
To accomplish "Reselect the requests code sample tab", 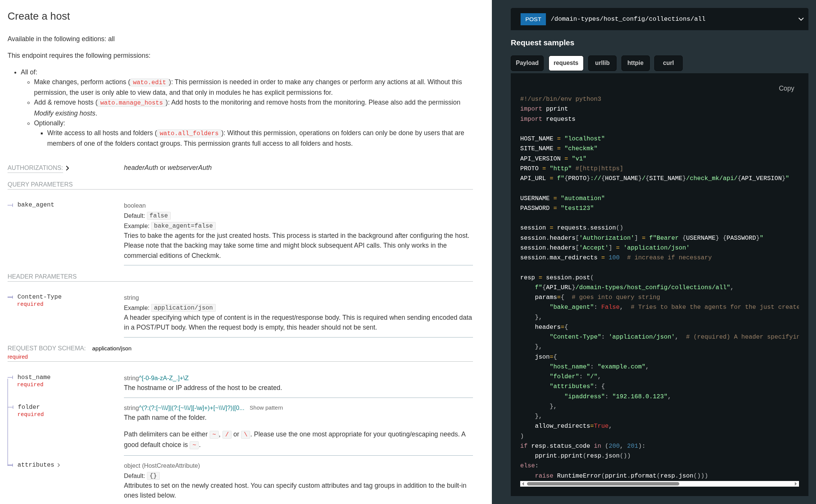I will coord(566,63).
